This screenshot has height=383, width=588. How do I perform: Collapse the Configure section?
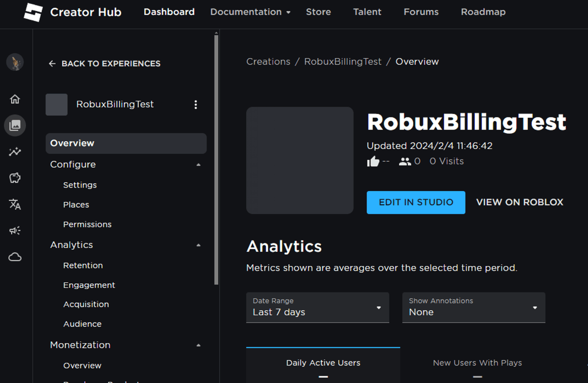pyautogui.click(x=199, y=165)
